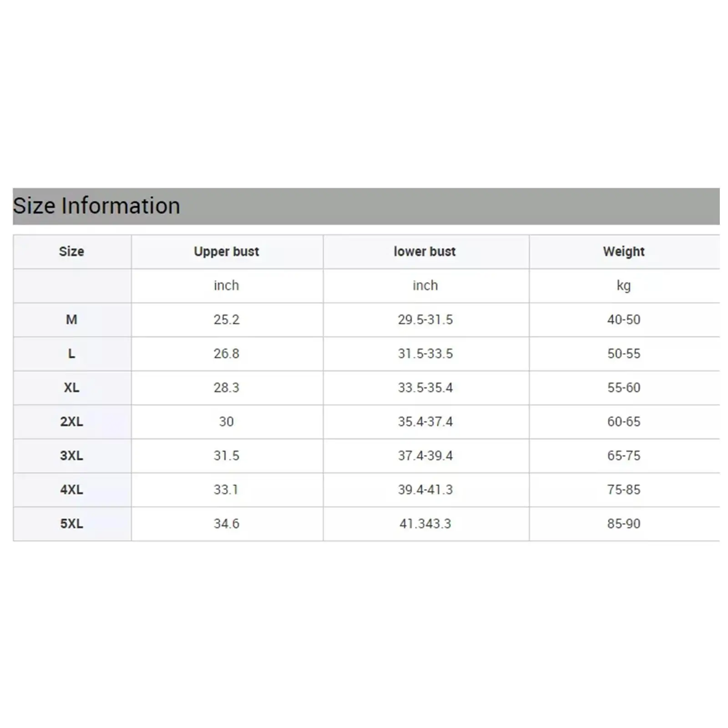This screenshot has width=728, height=728.
Task: Click inch unit under Upper bust
Action: point(226,286)
